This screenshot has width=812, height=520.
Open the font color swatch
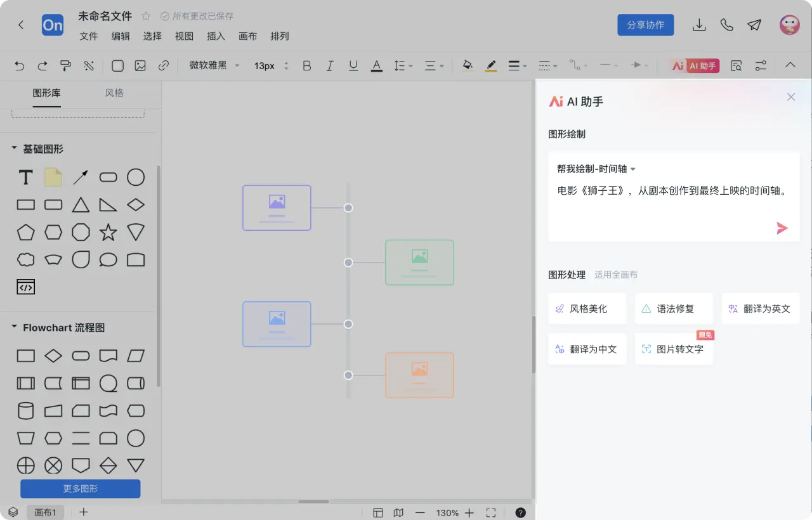pos(376,65)
